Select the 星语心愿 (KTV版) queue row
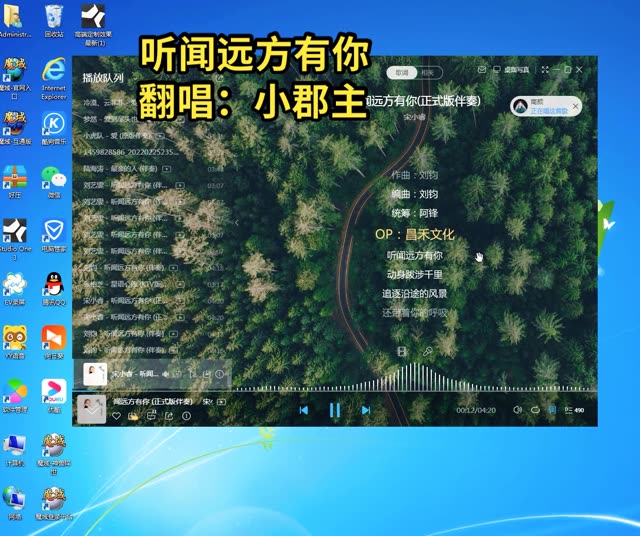This screenshot has height=536, width=640. (153, 284)
